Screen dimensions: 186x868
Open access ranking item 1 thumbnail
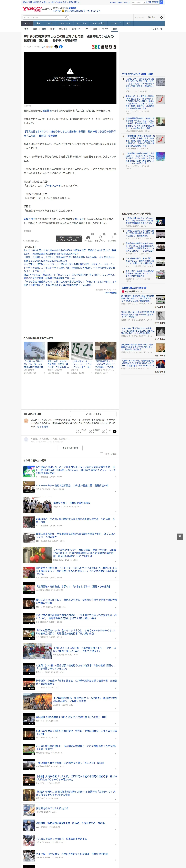click(160, 82)
